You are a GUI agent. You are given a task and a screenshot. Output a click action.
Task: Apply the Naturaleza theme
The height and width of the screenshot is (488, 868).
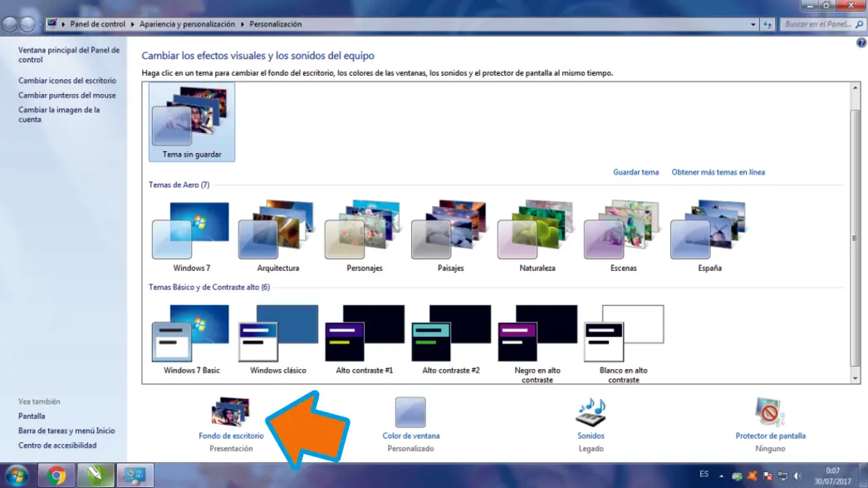coord(537,237)
